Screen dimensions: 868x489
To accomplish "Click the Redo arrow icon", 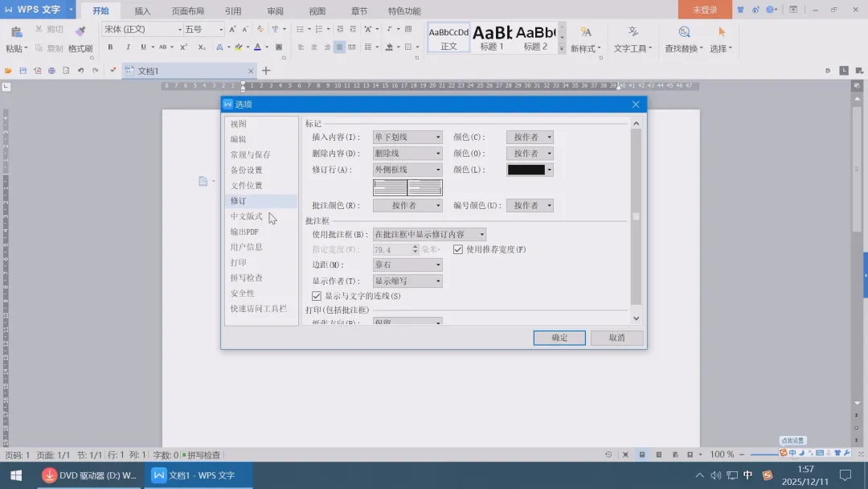I will pyautogui.click(x=95, y=71).
